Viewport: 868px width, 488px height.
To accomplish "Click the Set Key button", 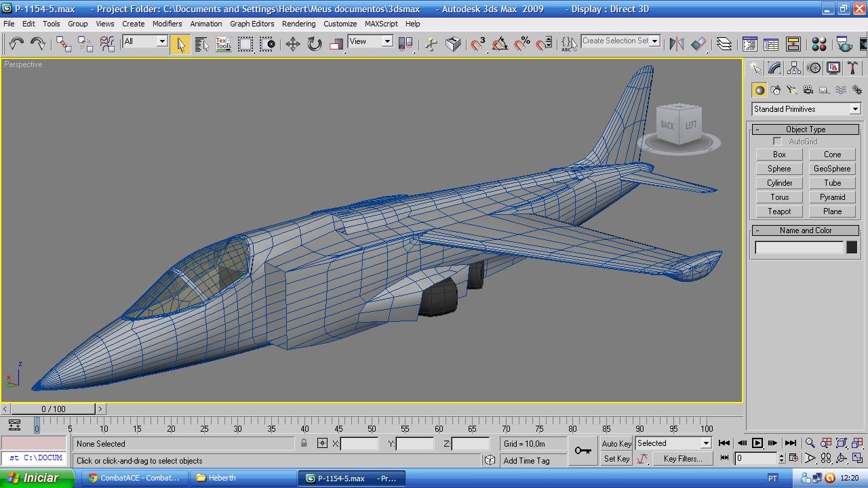I will click(x=616, y=459).
